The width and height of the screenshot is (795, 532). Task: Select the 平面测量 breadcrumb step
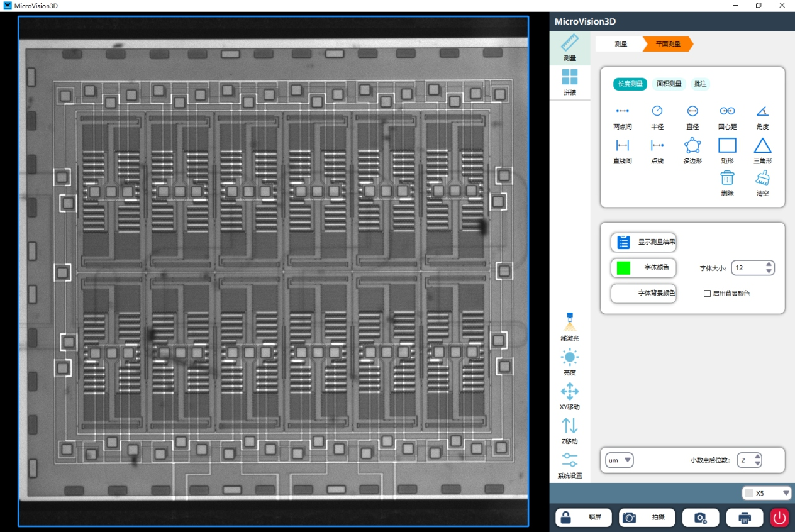[x=668, y=44]
